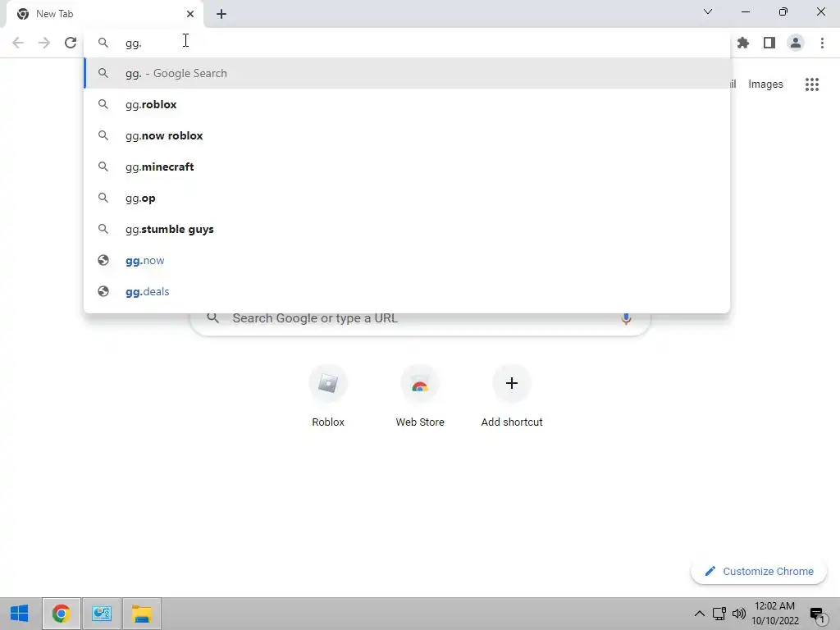Choose the 'gg. - Google Search' suggestion
Viewport: 840px width, 630px height.
(407, 73)
